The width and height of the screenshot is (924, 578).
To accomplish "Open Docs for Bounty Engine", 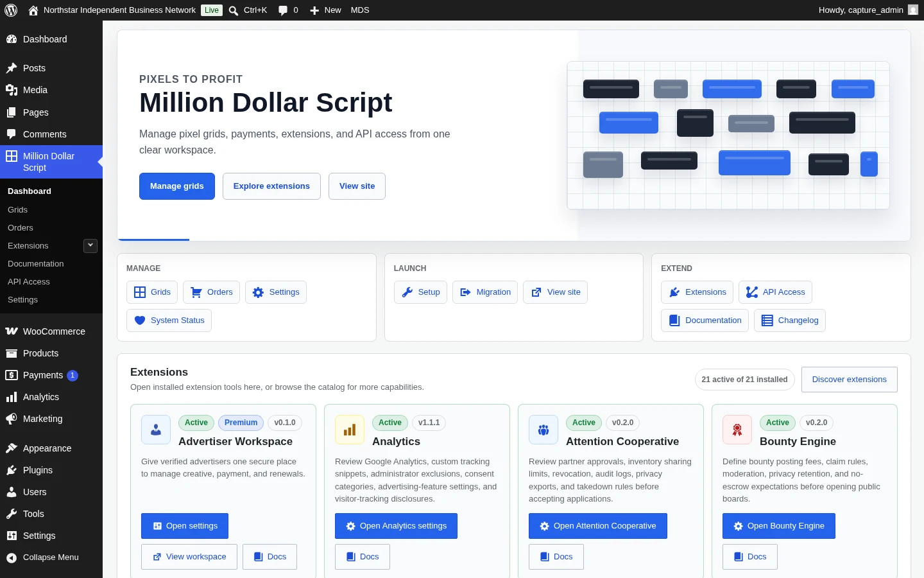I will (x=750, y=557).
